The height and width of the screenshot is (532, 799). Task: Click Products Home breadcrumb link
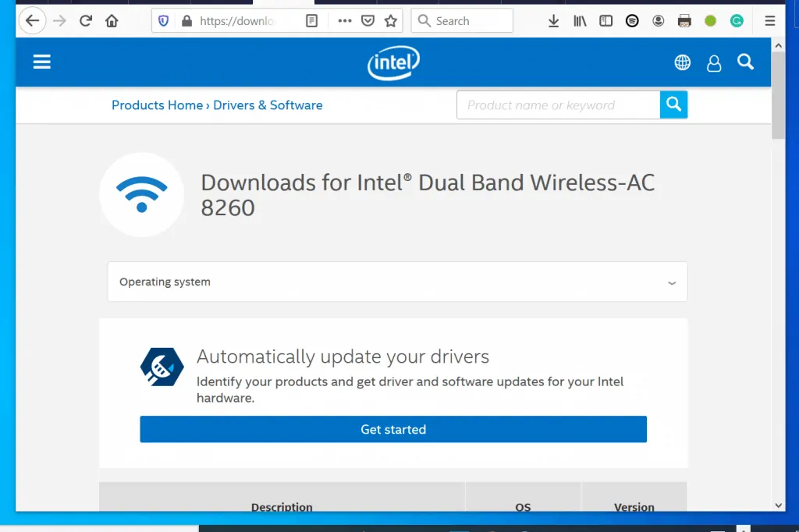coord(157,105)
